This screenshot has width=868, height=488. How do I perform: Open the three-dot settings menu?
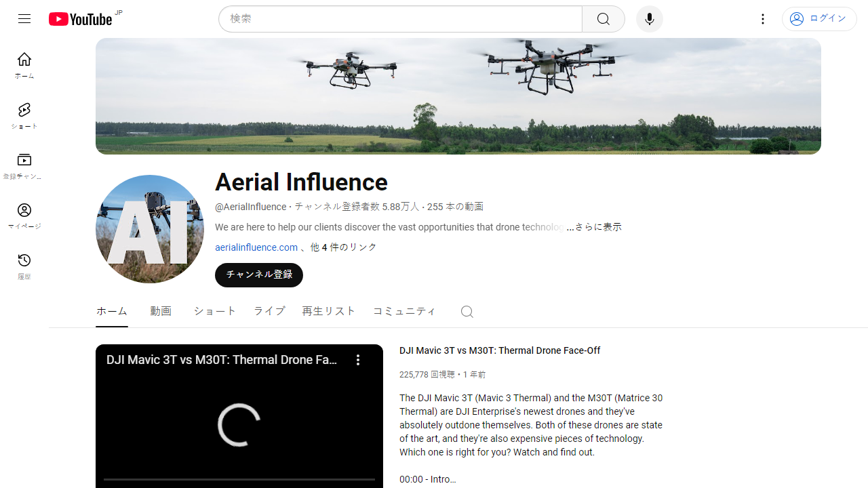point(763,19)
